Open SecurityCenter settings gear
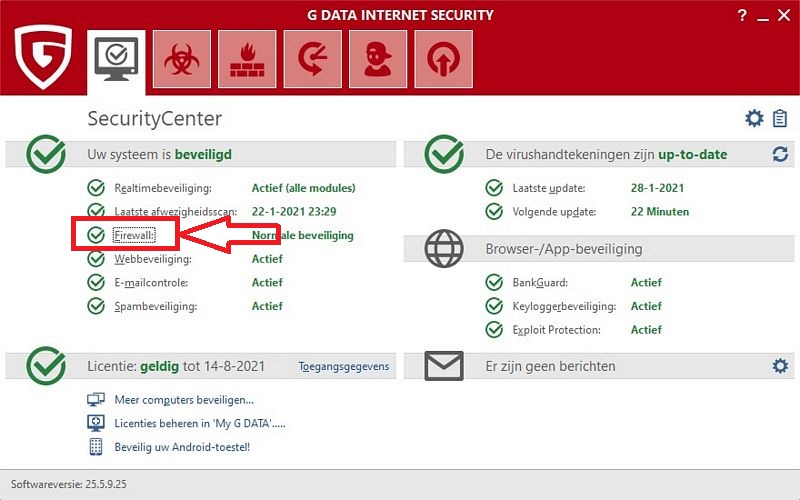This screenshot has height=500, width=800. 754,118
